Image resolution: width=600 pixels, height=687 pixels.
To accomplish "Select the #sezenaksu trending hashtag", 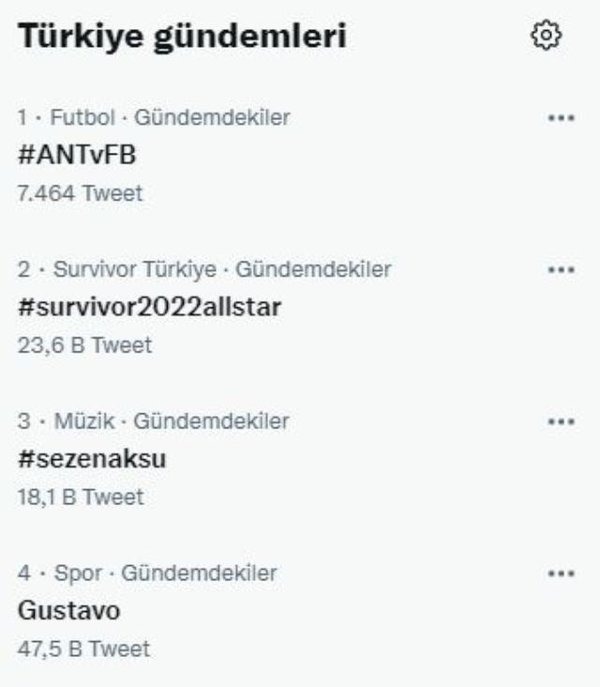I will (92, 459).
